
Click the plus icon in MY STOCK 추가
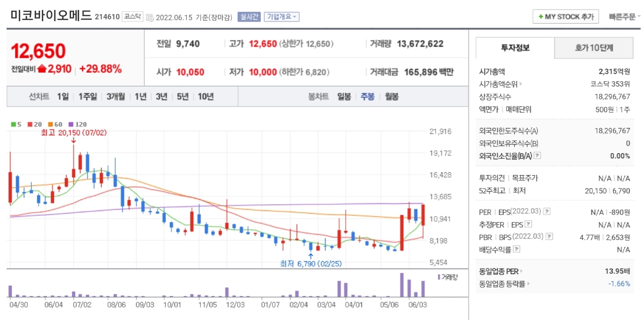coord(541,17)
